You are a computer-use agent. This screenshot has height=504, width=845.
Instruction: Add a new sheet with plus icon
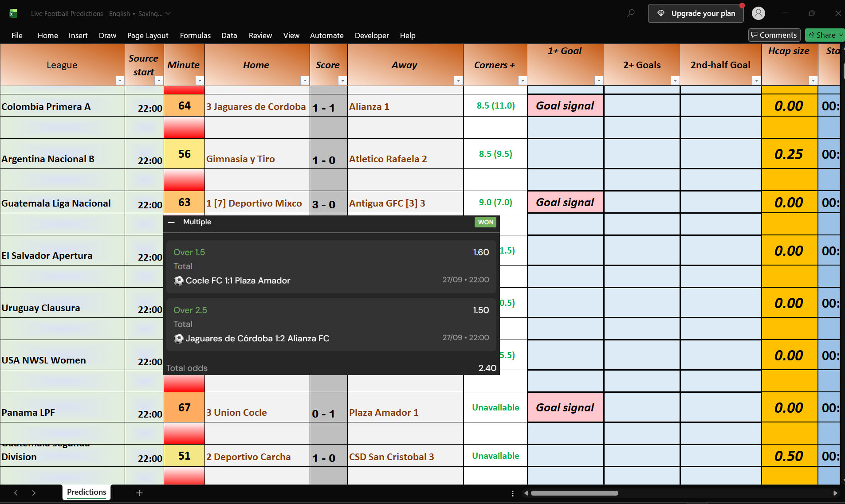(x=139, y=492)
